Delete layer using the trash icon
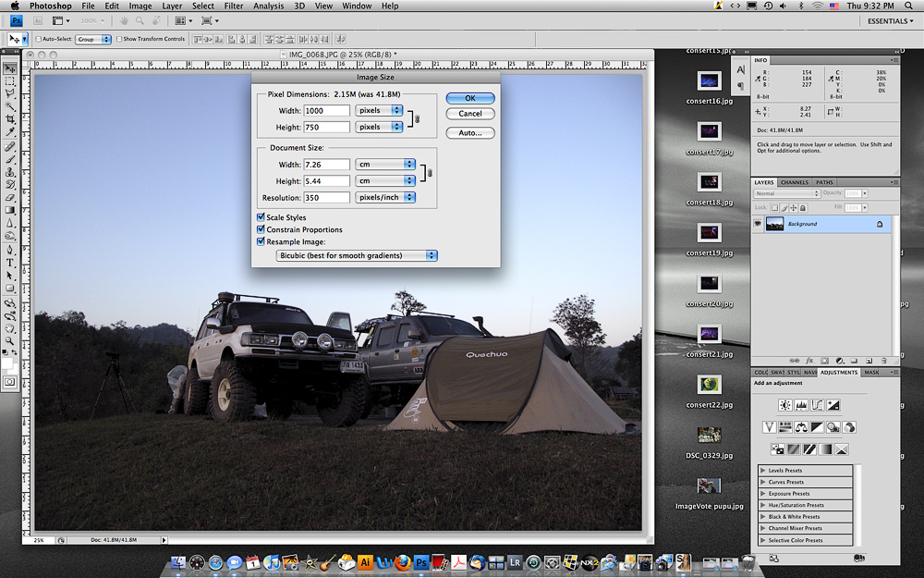Image resolution: width=924 pixels, height=578 pixels. click(x=883, y=361)
